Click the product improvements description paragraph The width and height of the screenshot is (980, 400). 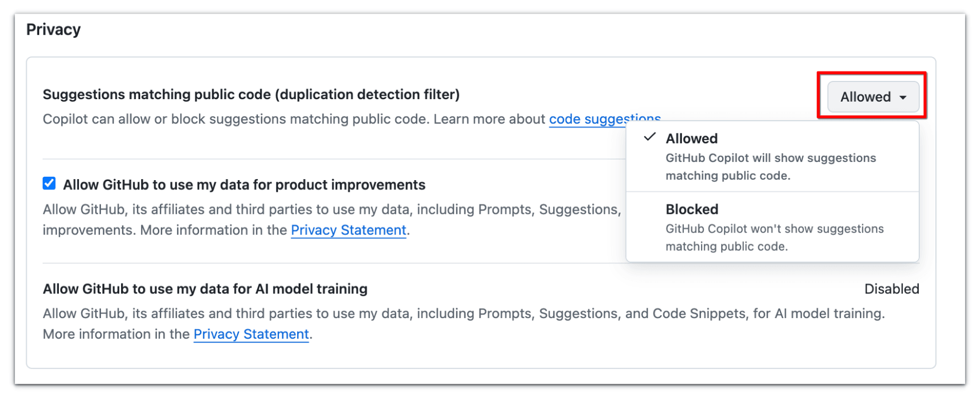[331, 210]
